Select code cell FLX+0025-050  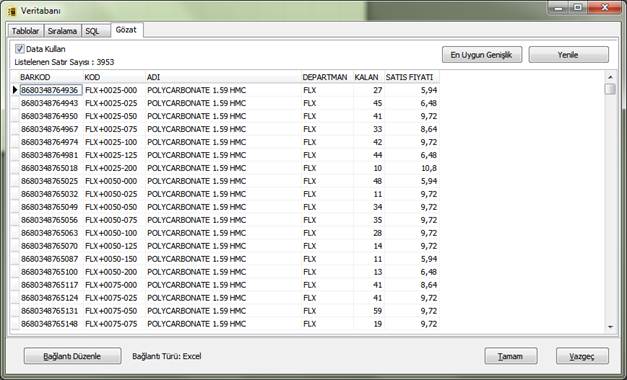[114, 116]
